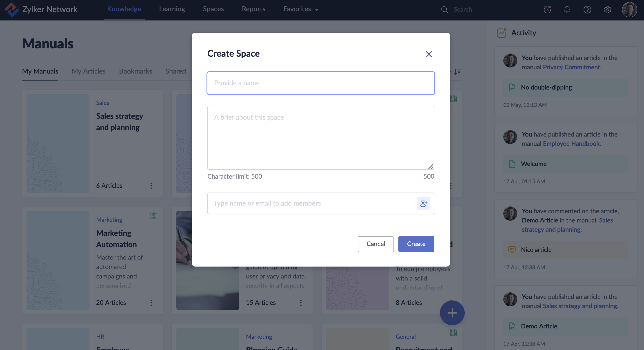Click the floating plus add button
Screen dimensions: 644x350
(x=452, y=313)
